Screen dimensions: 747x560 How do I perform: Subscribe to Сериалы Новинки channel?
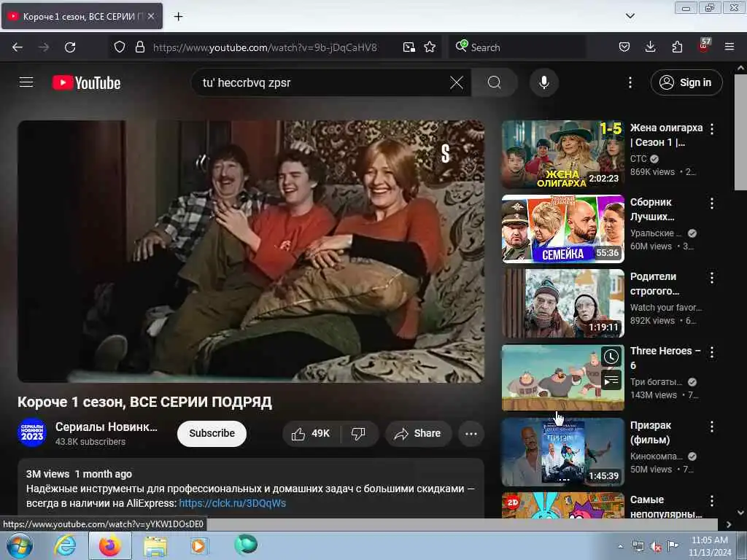coord(212,433)
